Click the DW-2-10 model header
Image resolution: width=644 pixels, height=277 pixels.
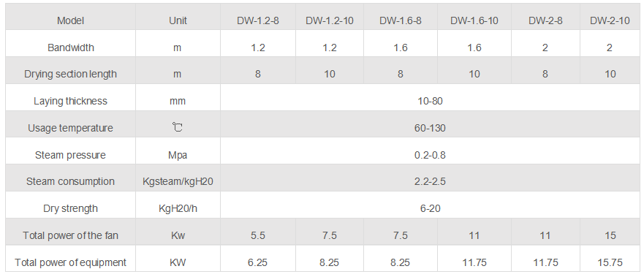(610, 21)
